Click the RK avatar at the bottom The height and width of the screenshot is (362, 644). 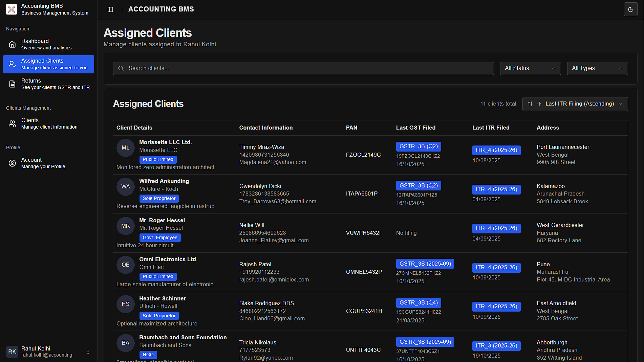coord(12,352)
